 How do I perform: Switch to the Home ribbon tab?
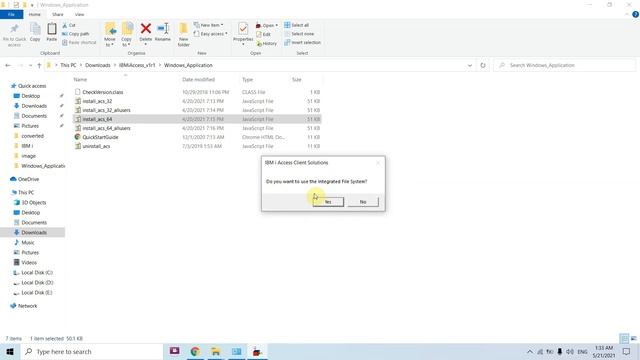[35, 14]
